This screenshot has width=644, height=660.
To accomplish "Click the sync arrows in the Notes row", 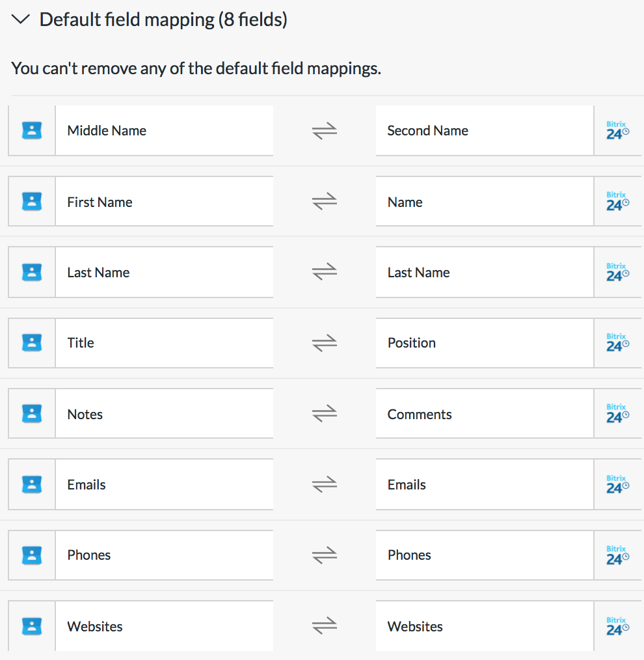I will pyautogui.click(x=325, y=413).
